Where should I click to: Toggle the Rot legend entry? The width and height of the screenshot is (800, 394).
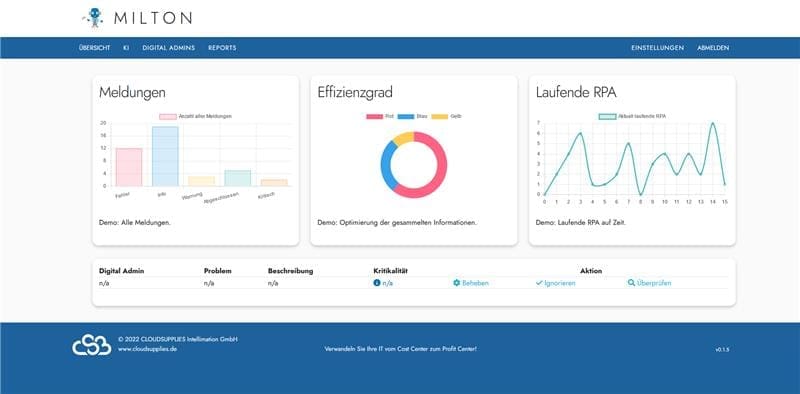[x=380, y=116]
